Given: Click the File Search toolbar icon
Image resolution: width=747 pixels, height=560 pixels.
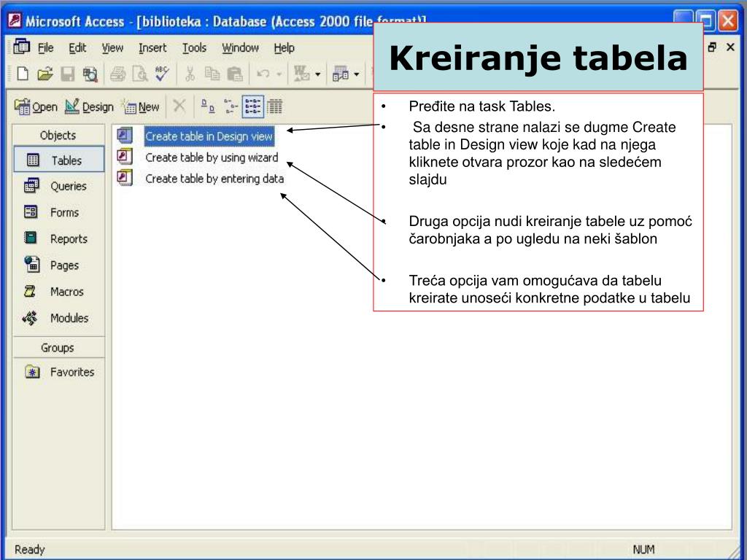Looking at the screenshot, I should click(x=90, y=74).
